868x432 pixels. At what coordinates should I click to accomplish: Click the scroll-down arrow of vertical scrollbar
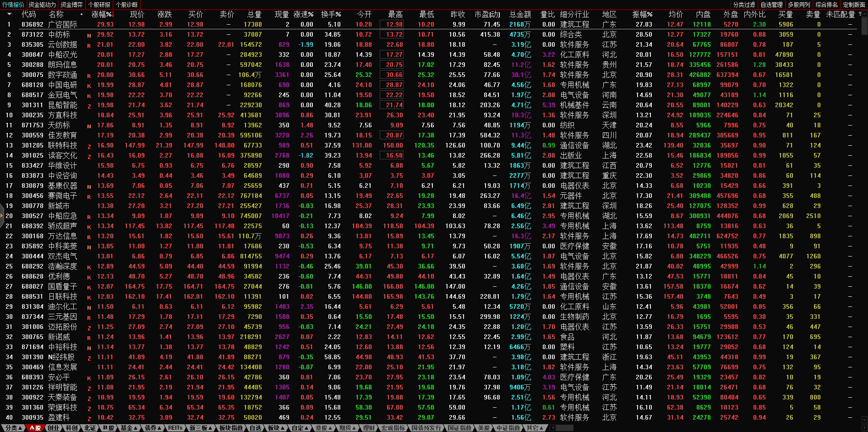pyautogui.click(x=864, y=419)
